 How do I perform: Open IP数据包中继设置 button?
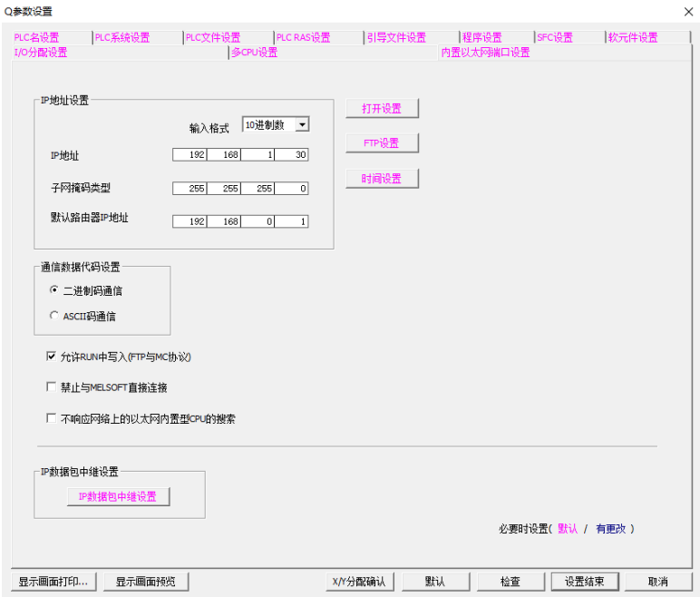118,496
